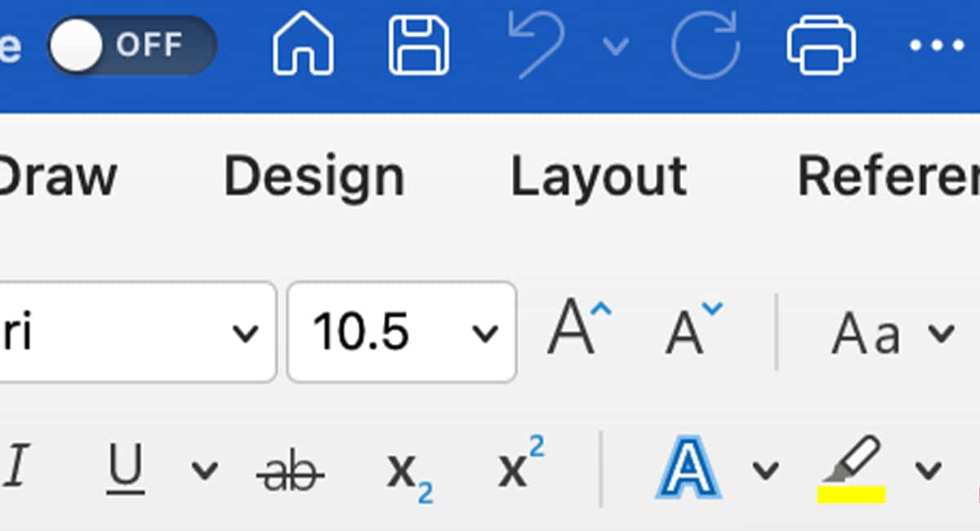980x531 pixels.
Task: Click the Save icon
Action: click(418, 45)
